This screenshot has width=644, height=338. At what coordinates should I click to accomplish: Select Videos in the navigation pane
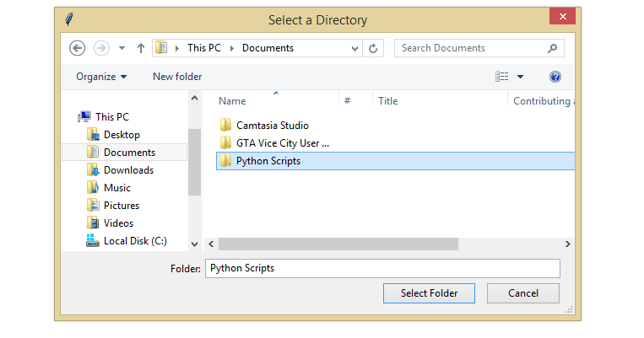pyautogui.click(x=118, y=223)
